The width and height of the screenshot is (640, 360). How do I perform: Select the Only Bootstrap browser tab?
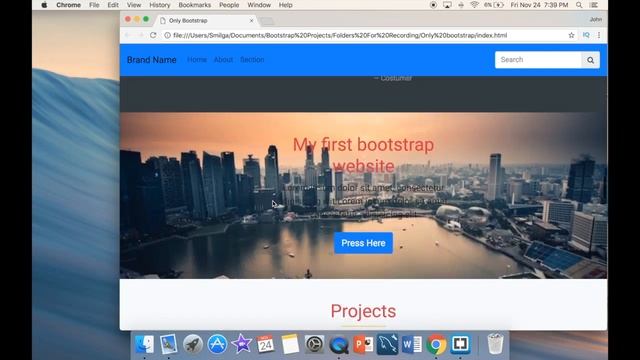[206, 20]
